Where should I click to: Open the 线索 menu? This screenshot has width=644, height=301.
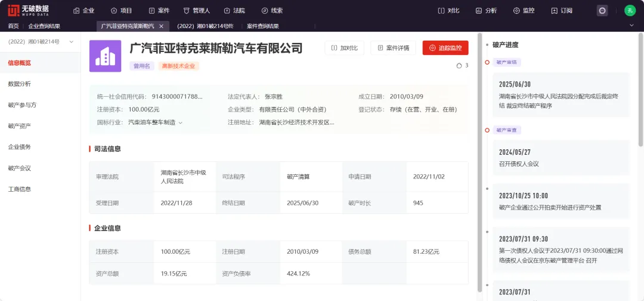272,11
